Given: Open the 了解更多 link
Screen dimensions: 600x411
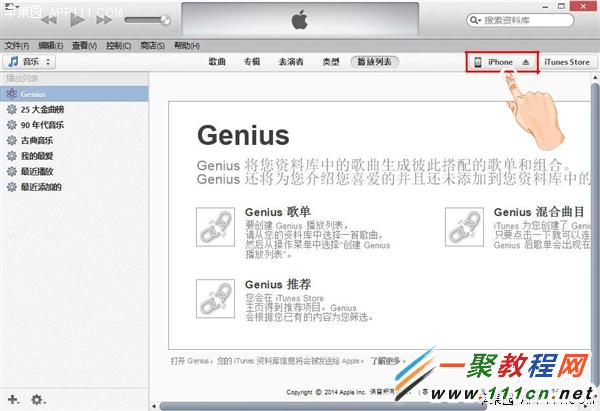Looking at the screenshot, I should [385, 360].
